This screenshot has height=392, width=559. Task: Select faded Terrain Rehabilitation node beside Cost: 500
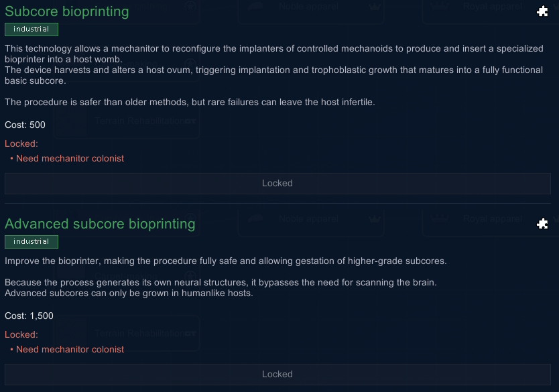[x=127, y=121]
